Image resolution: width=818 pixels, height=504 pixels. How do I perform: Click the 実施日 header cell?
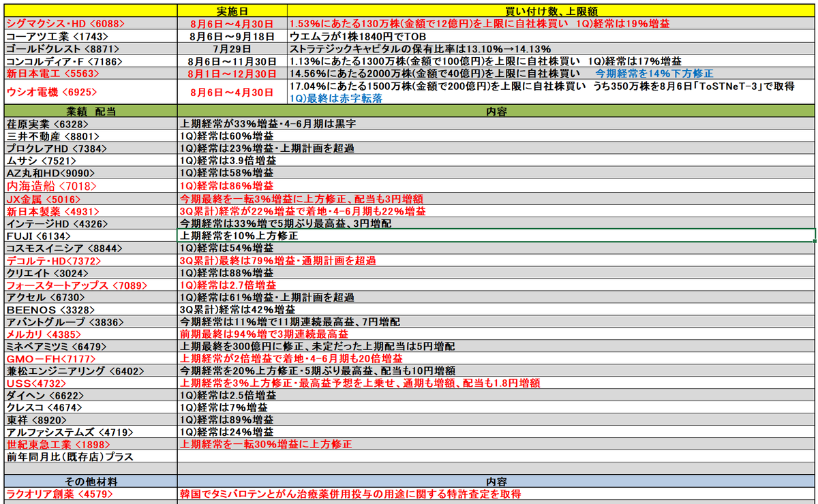click(x=232, y=11)
